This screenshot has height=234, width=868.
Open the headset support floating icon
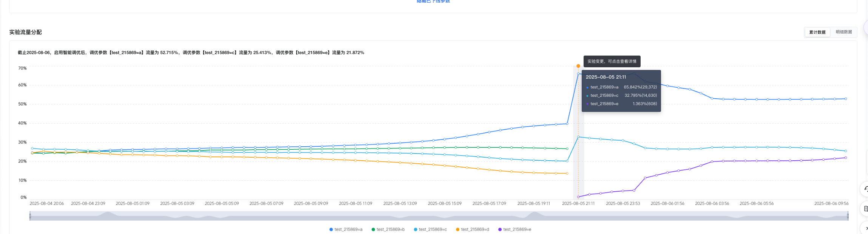coord(865,189)
